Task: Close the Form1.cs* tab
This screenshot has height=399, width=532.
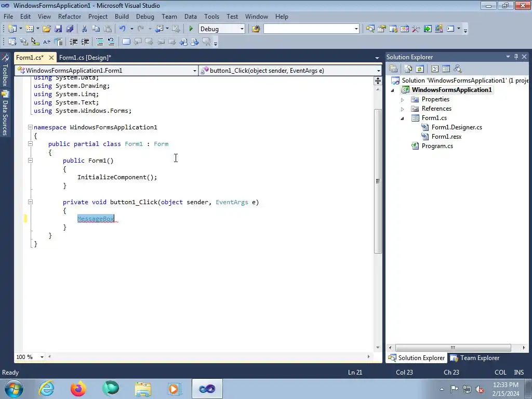Action: pos(51,58)
